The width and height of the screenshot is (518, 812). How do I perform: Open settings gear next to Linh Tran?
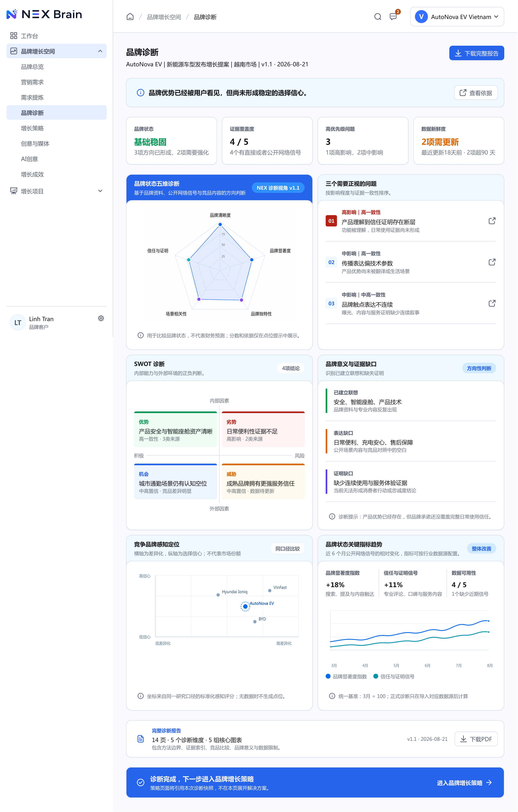pos(101,318)
